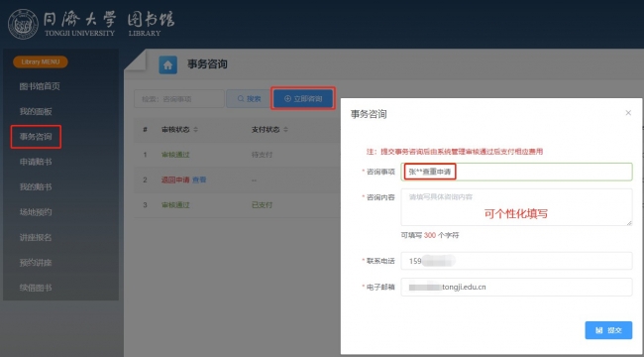Submit the form with 提交 button
Viewport: 644px width, 357px height.
(608, 330)
